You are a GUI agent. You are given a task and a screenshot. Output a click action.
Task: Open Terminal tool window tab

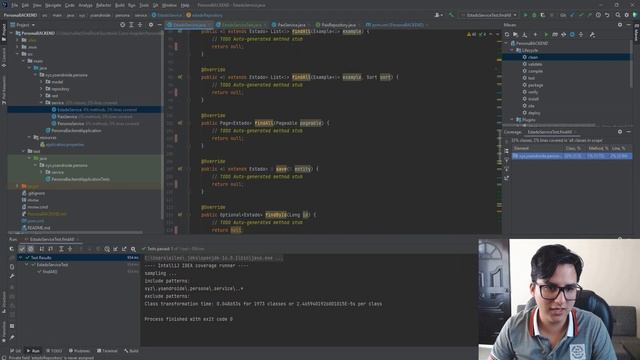pos(107,351)
